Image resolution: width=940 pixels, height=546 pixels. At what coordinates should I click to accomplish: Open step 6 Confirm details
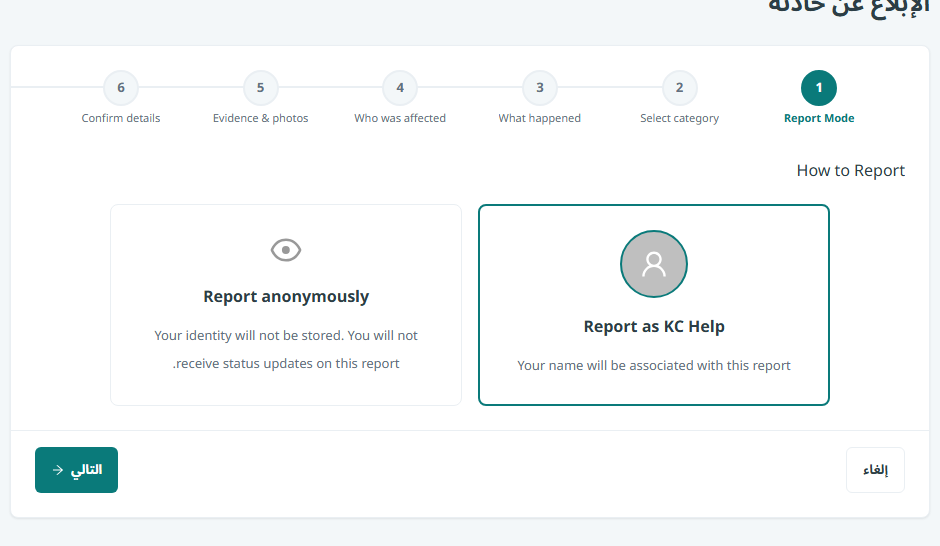(120, 88)
